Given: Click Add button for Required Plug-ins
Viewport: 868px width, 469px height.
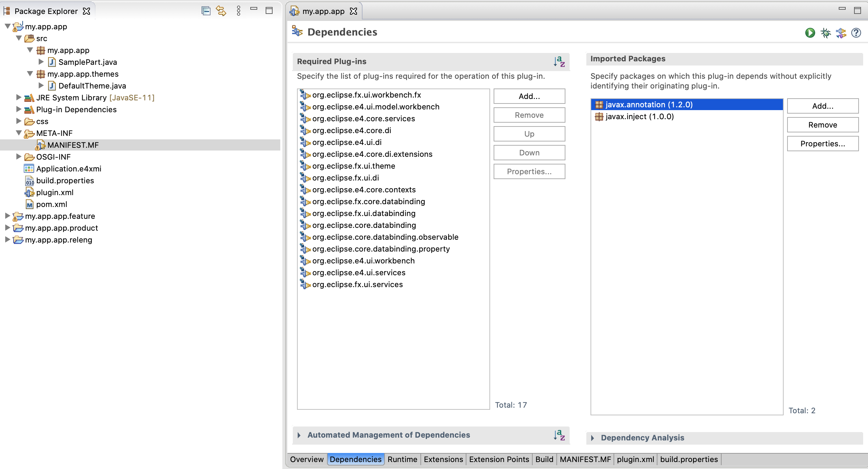Looking at the screenshot, I should coord(529,96).
